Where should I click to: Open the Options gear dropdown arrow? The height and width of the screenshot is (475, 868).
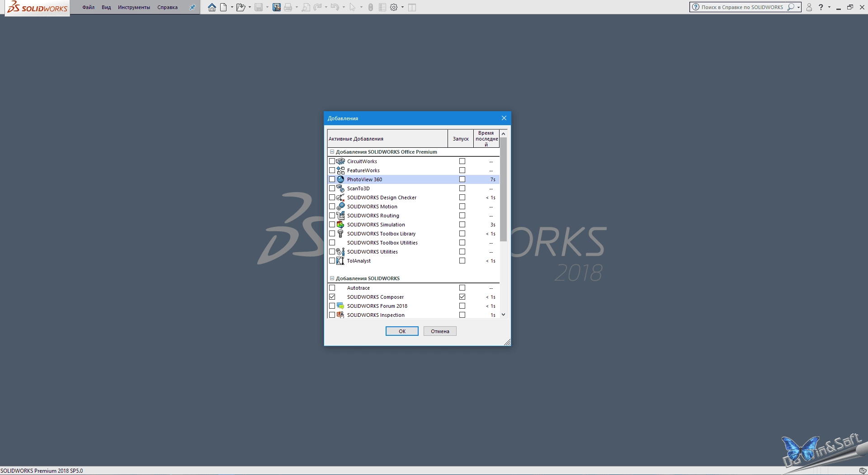point(402,7)
